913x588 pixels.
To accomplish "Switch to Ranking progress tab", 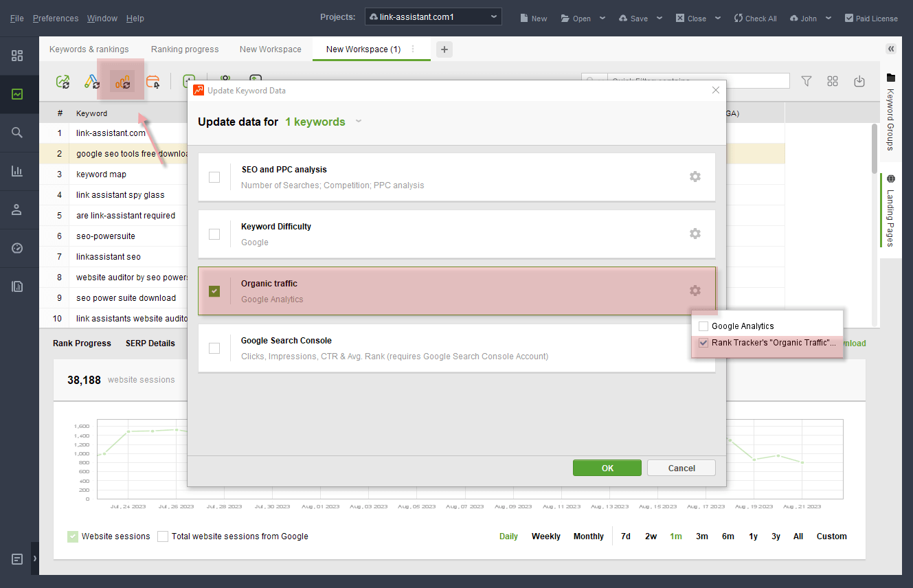I will click(x=185, y=49).
